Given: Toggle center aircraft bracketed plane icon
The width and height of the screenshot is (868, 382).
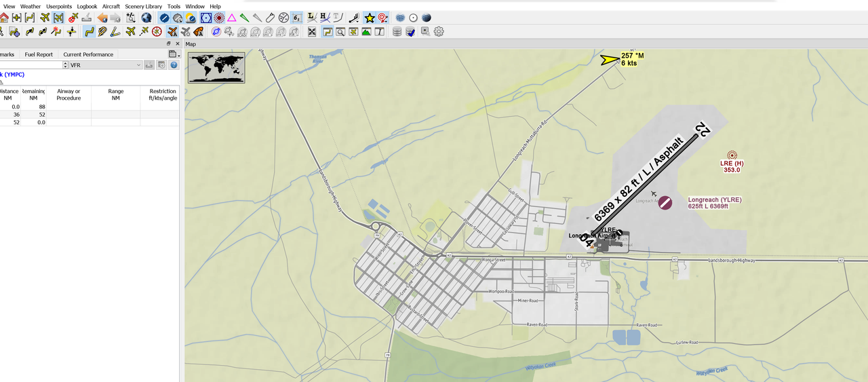Looking at the screenshot, I should pos(58,18).
